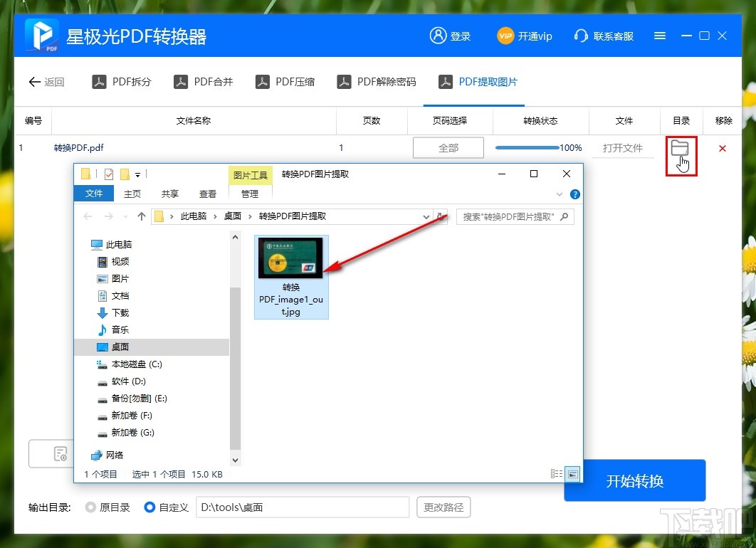Switch to the 查看 tab in Explorer
756x548 pixels.
coord(206,193)
